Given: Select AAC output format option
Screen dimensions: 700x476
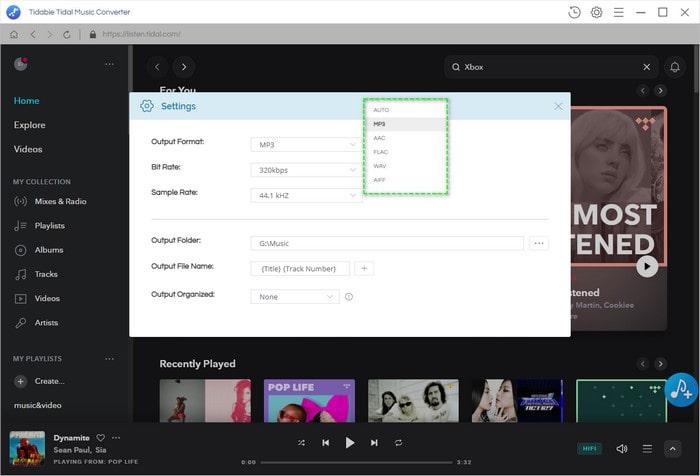Looking at the screenshot, I should click(405, 138).
